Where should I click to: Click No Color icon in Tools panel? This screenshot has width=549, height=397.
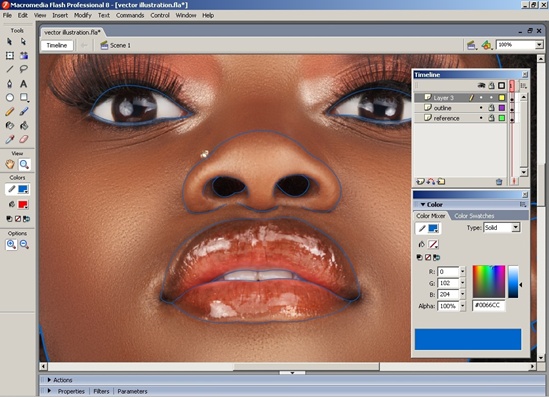(x=18, y=219)
